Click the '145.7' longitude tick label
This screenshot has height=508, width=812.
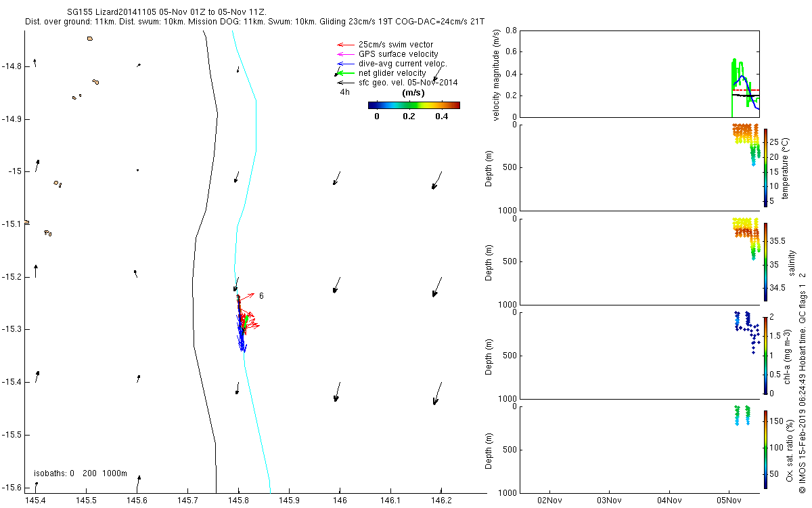coord(188,501)
